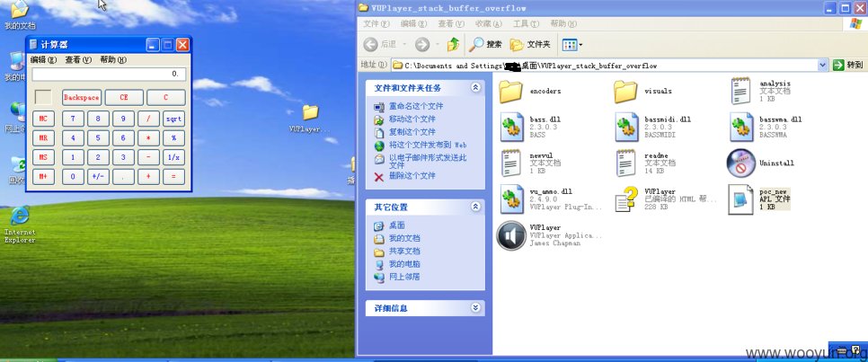Toggle the Folders pane button
The height and width of the screenshot is (362, 868).
530,44
